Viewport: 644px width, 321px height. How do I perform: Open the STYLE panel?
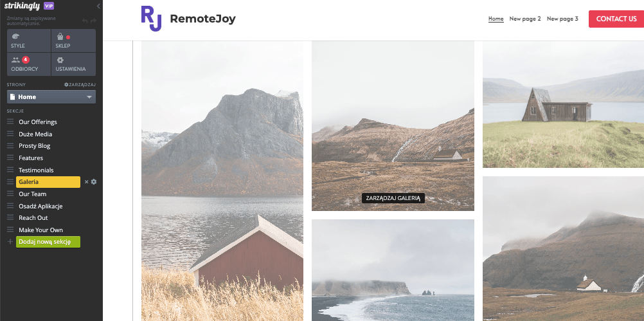(29, 41)
